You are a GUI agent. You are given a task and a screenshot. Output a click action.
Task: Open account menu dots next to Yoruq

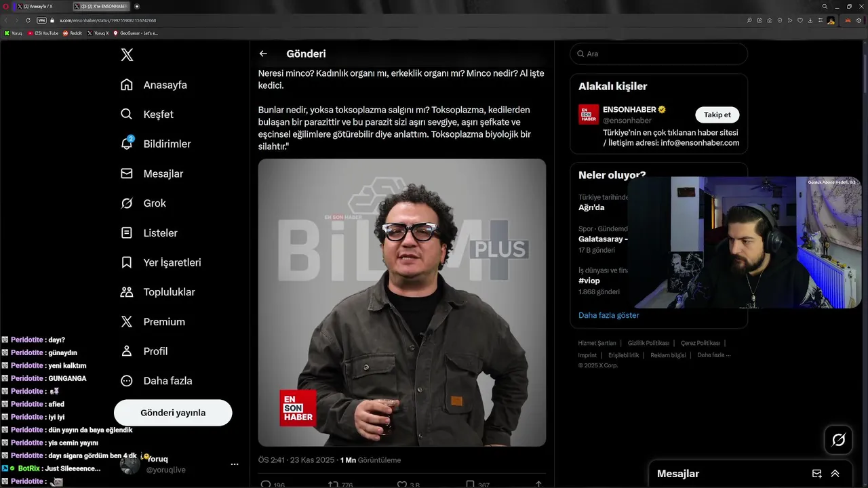pos(235,464)
